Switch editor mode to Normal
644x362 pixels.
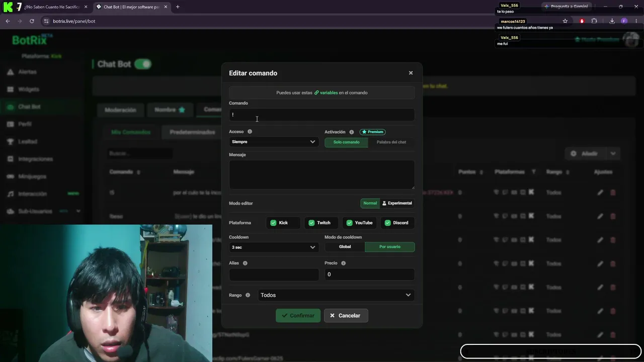point(370,203)
